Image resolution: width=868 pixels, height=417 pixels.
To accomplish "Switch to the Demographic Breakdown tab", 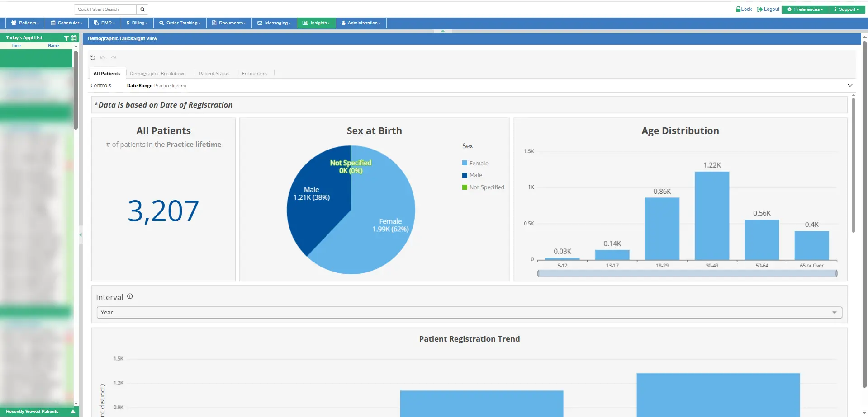I will pyautogui.click(x=157, y=74).
